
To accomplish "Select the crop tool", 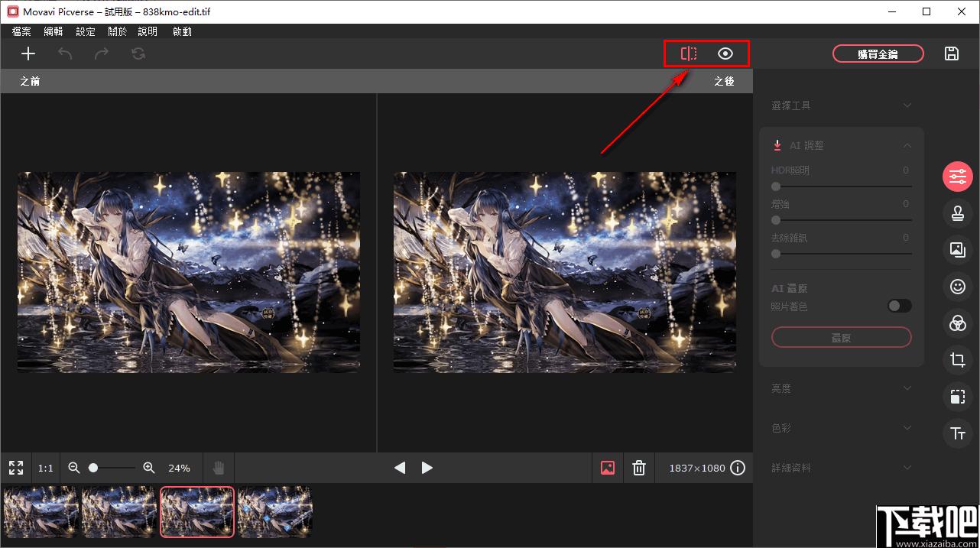I will pyautogui.click(x=957, y=360).
